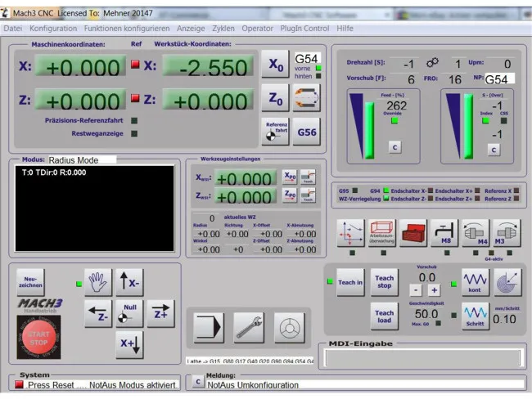Hit the red START STOP emergency button
This screenshot has height=399, width=532.
(x=38, y=338)
